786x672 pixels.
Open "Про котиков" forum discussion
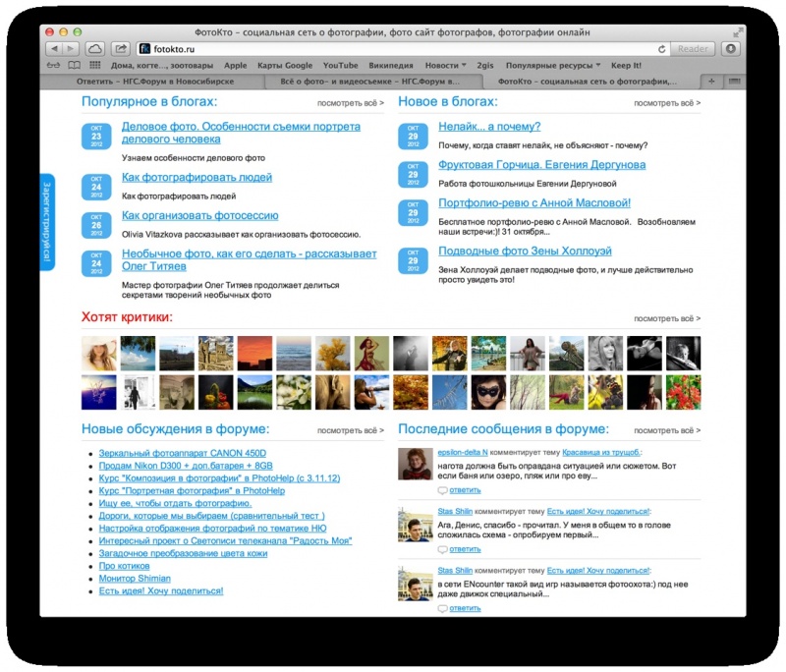(126, 566)
